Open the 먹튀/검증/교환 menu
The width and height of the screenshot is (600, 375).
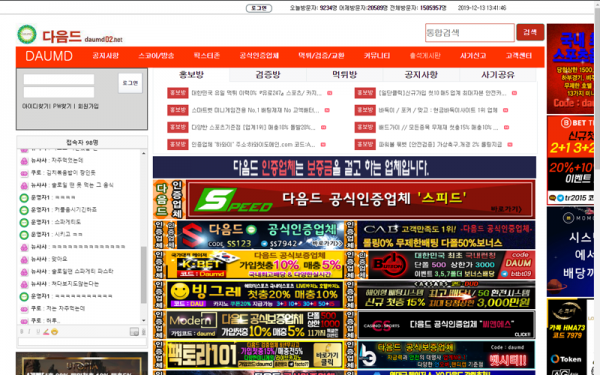(321, 56)
